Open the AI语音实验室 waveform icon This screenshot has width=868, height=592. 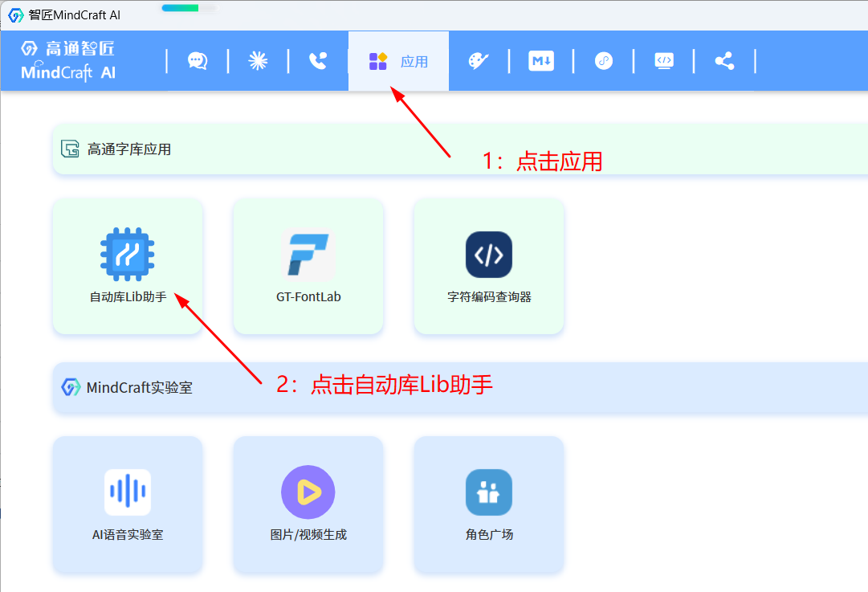point(128,492)
